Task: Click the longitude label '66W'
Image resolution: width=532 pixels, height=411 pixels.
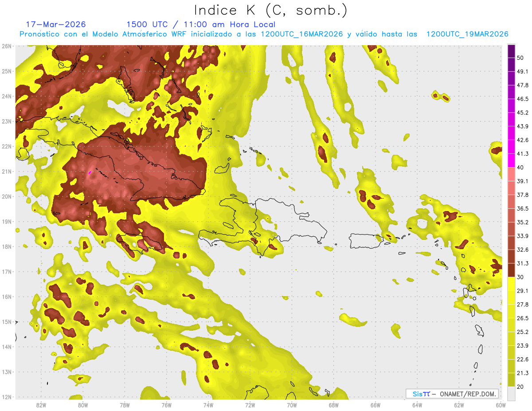Action: pos(375,405)
